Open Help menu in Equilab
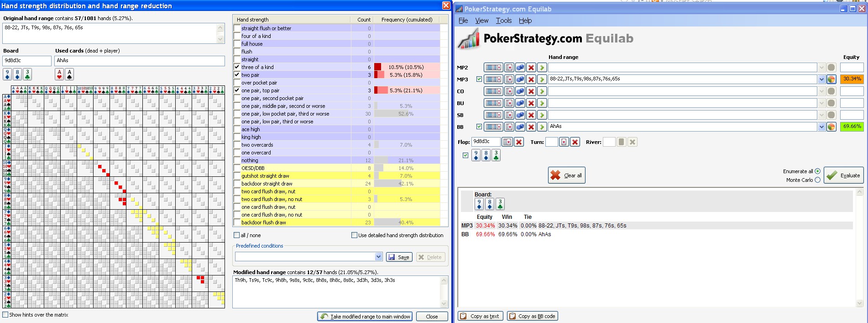868x323 pixels. point(525,21)
